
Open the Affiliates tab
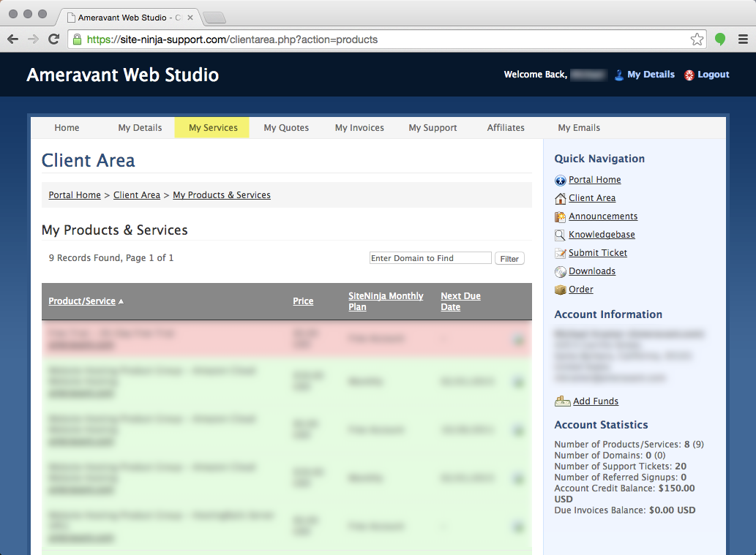point(506,127)
